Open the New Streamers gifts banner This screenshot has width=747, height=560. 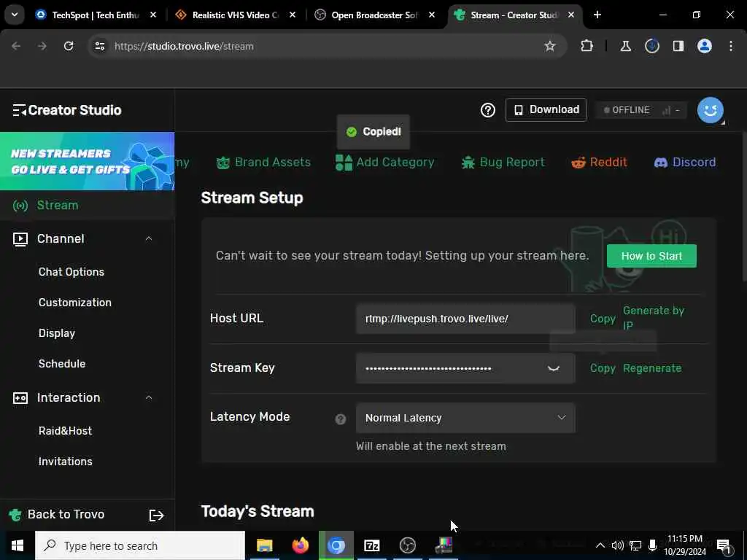point(88,161)
